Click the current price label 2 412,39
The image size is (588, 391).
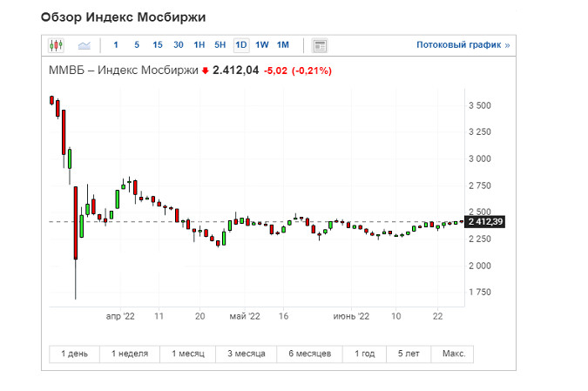point(485,221)
